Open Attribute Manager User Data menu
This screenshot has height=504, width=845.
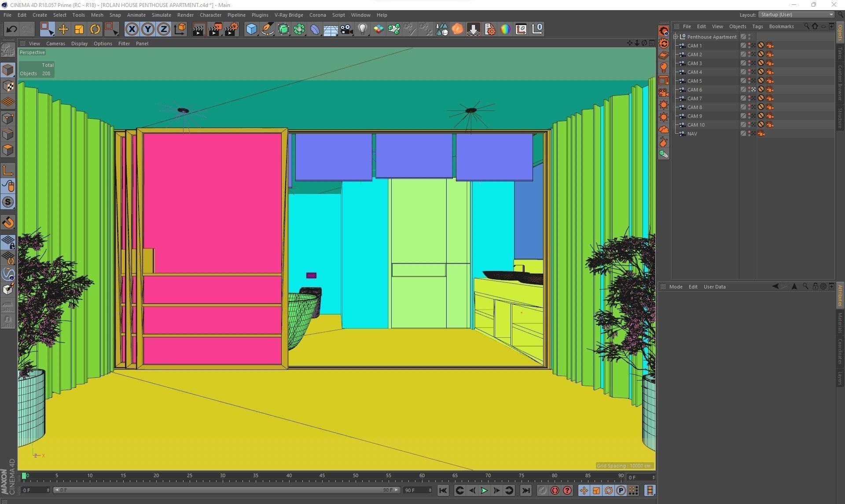tap(714, 287)
